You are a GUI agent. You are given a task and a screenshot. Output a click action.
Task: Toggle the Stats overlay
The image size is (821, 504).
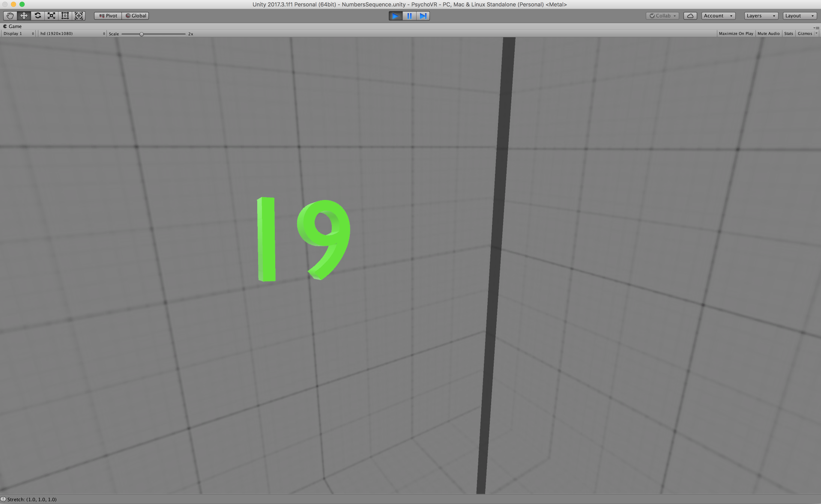tap(788, 33)
